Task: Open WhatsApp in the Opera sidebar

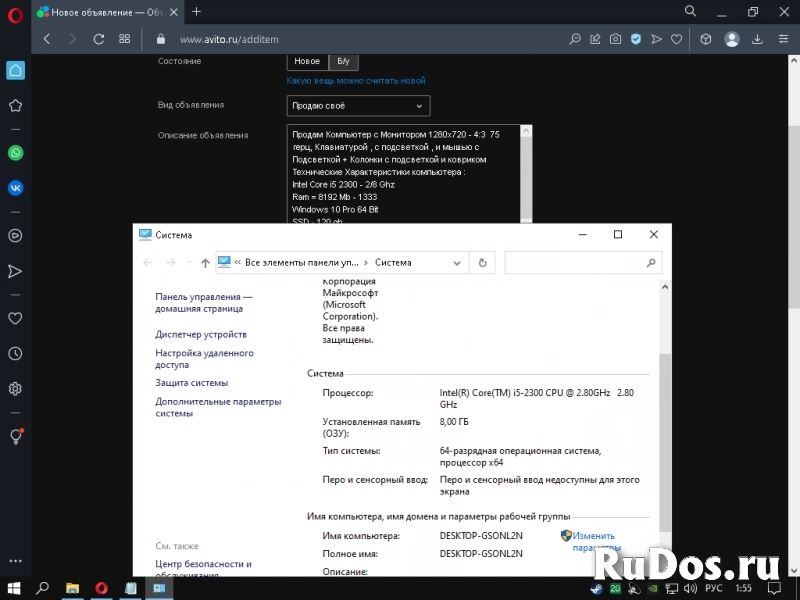Action: [15, 153]
